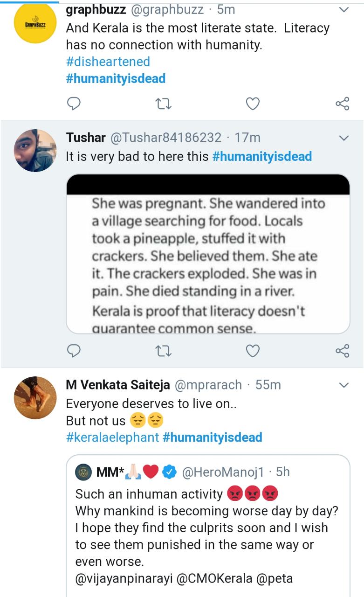364x597 pixels.
Task: Reply to Tushar's tweet
Action: point(74,350)
